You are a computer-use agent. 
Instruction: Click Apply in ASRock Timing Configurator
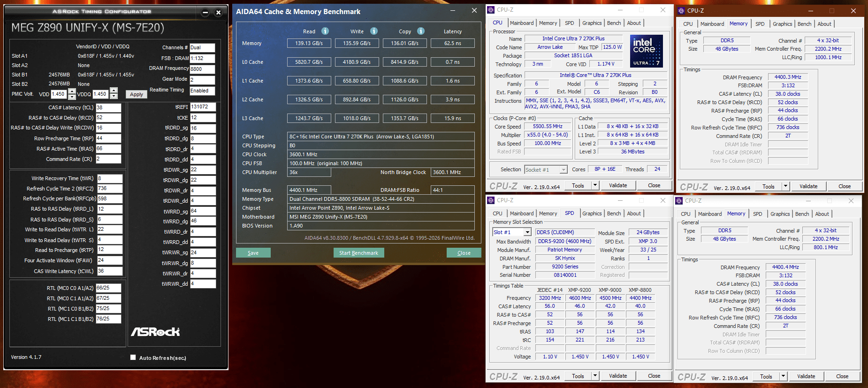pos(137,94)
